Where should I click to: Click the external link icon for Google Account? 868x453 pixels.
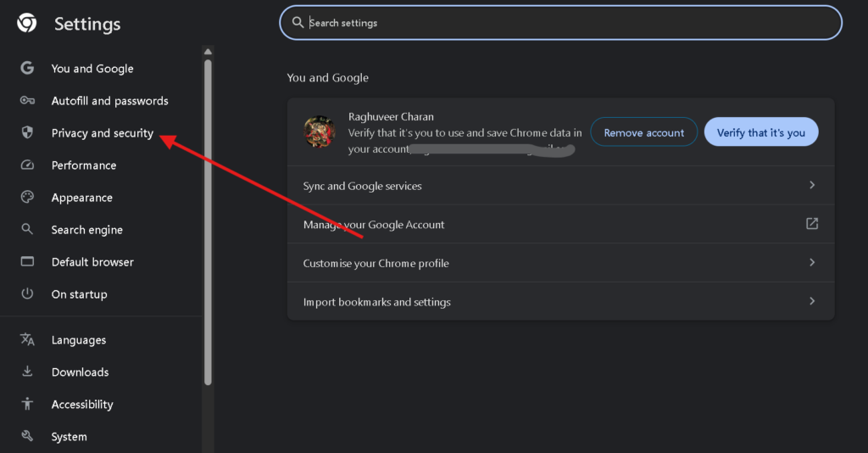(812, 224)
